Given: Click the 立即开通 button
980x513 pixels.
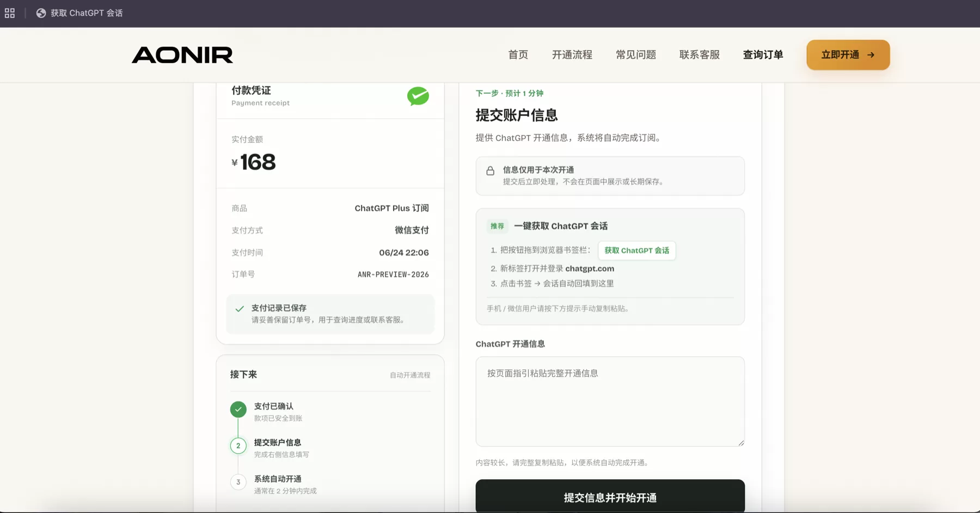Looking at the screenshot, I should pos(848,55).
